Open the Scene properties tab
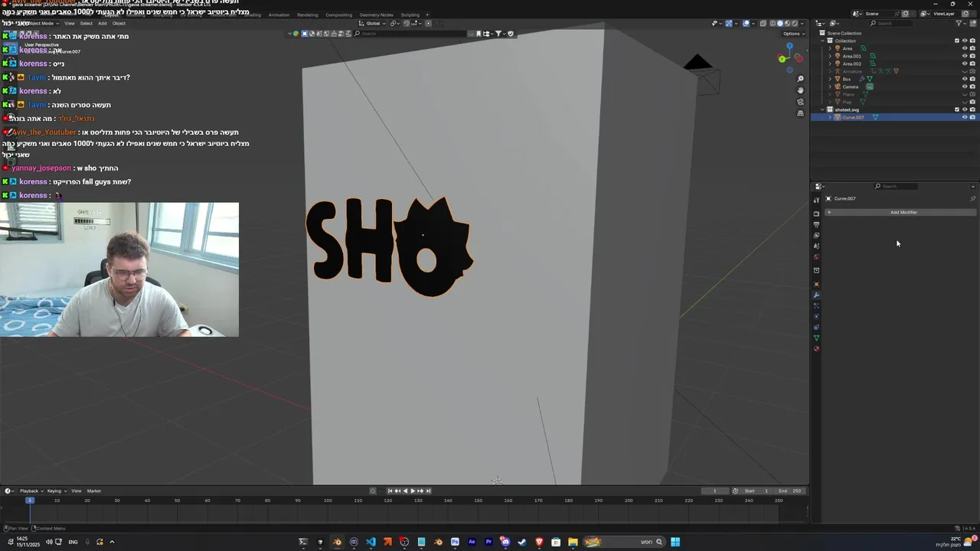The width and height of the screenshot is (980, 551). pyautogui.click(x=816, y=246)
